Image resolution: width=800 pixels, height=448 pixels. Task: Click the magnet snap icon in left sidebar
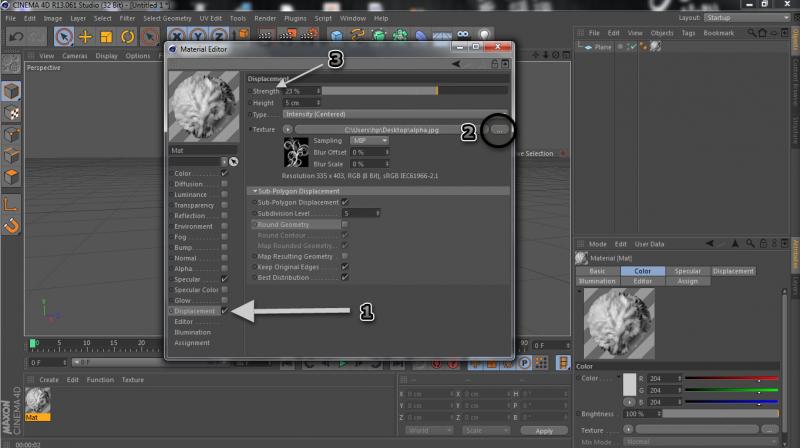point(11,226)
